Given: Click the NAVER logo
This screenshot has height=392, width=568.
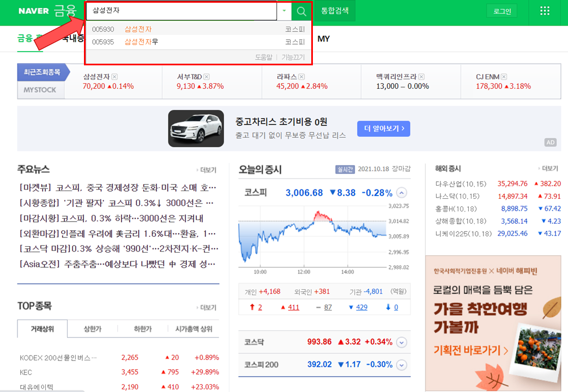Looking at the screenshot, I should tap(33, 11).
